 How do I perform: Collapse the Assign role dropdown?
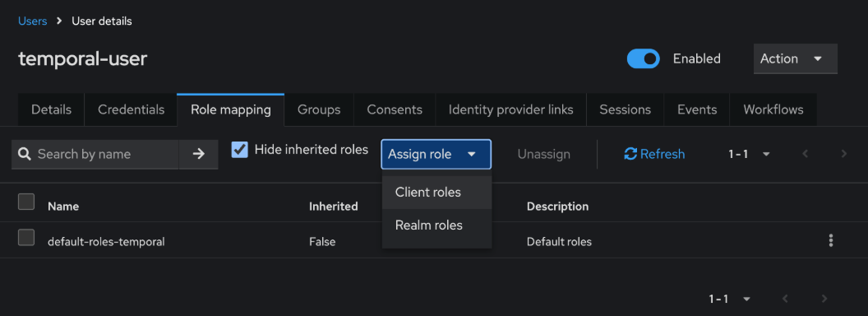[436, 154]
